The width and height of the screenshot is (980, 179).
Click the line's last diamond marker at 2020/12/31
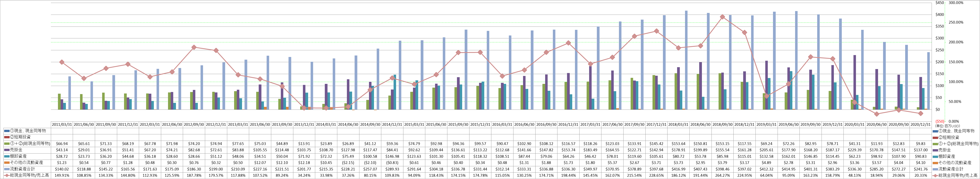[x=921, y=113]
